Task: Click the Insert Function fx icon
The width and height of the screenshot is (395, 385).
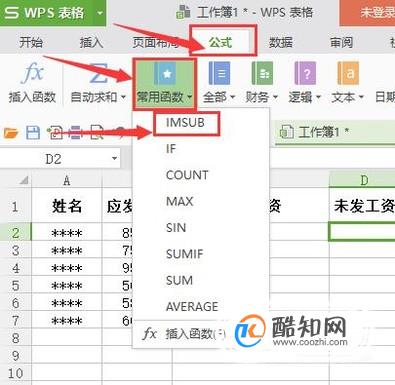Action: tap(32, 72)
